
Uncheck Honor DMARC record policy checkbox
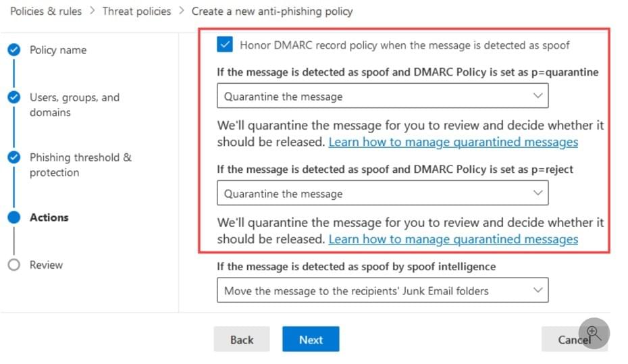[x=225, y=45]
